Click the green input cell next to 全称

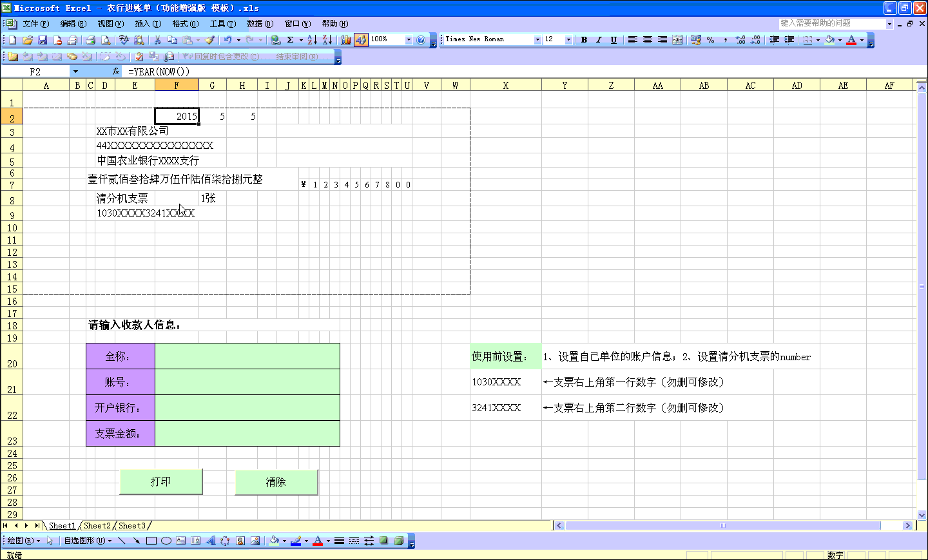[x=247, y=356]
